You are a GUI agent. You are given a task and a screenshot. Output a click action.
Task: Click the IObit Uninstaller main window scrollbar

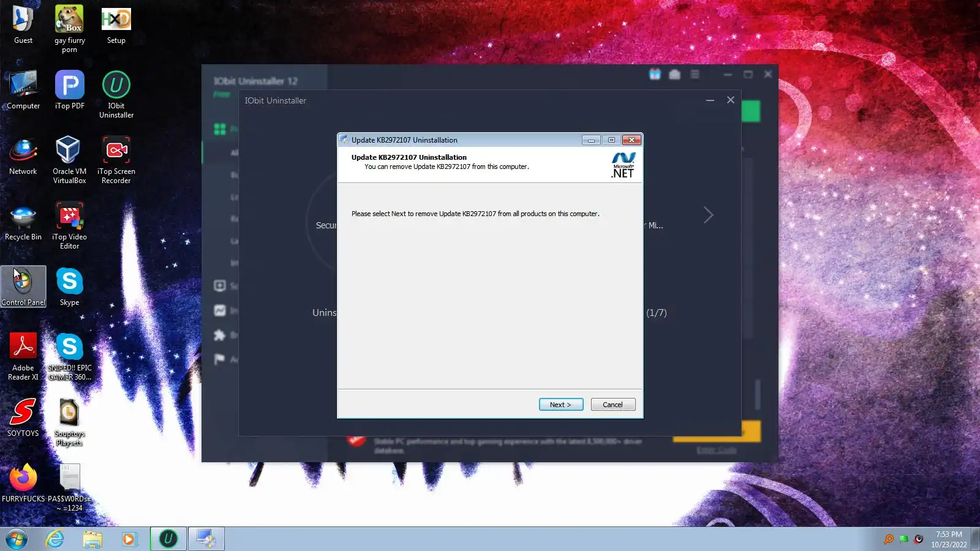[758, 394]
